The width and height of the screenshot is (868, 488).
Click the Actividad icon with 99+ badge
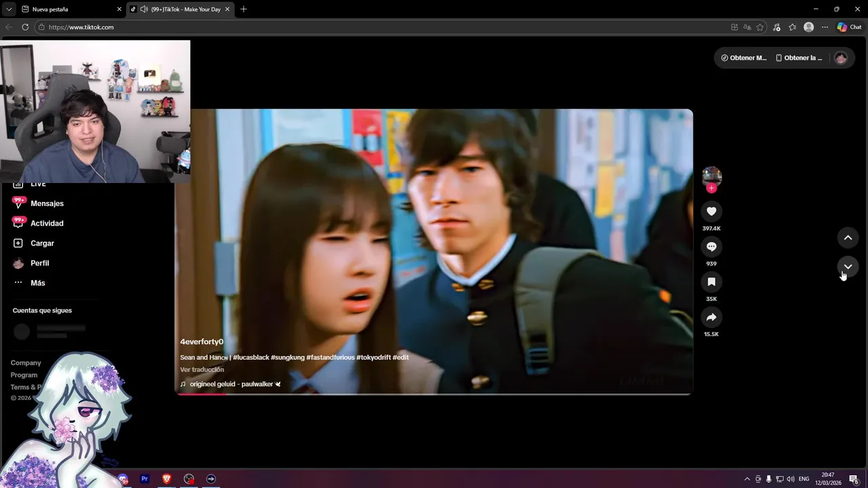18,222
